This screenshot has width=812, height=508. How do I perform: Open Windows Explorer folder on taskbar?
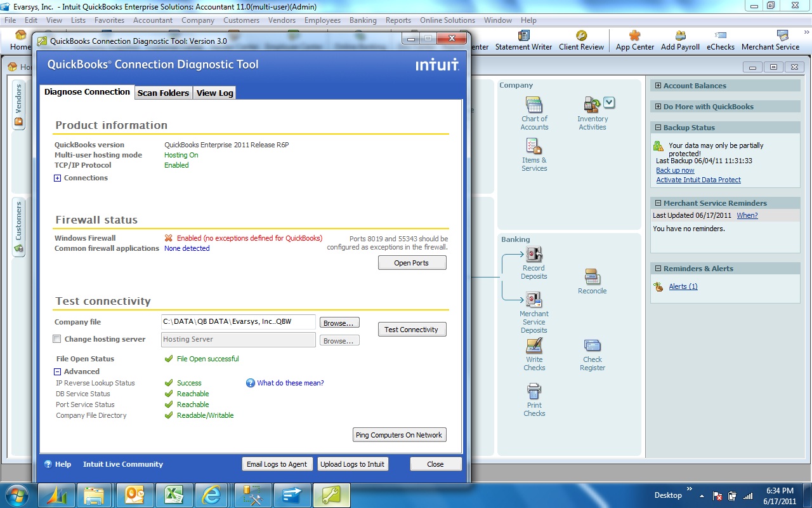tap(94, 495)
